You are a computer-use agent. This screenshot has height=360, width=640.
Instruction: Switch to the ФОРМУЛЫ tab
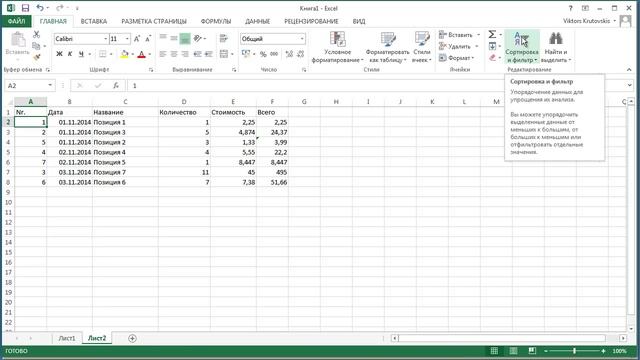click(216, 21)
